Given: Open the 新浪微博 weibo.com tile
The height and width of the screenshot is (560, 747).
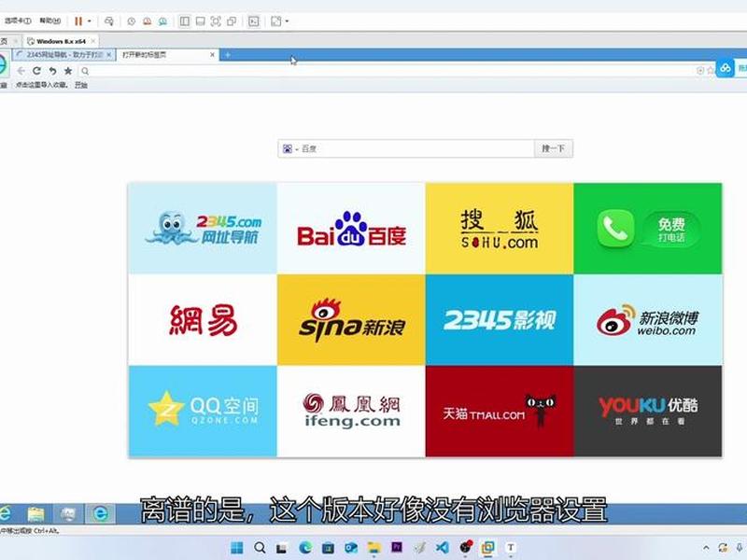Looking at the screenshot, I should point(648,320).
